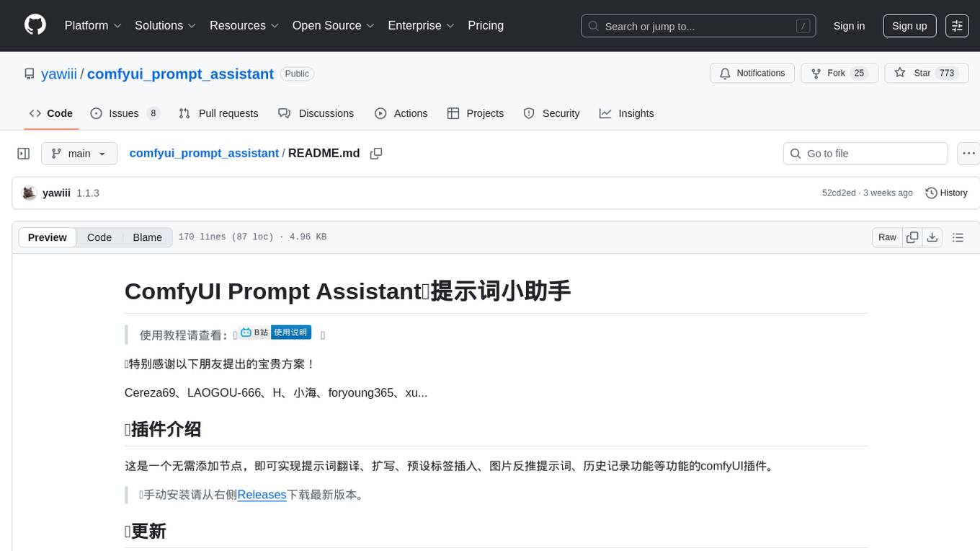
Task: Open the Actions tab
Action: coord(401,113)
